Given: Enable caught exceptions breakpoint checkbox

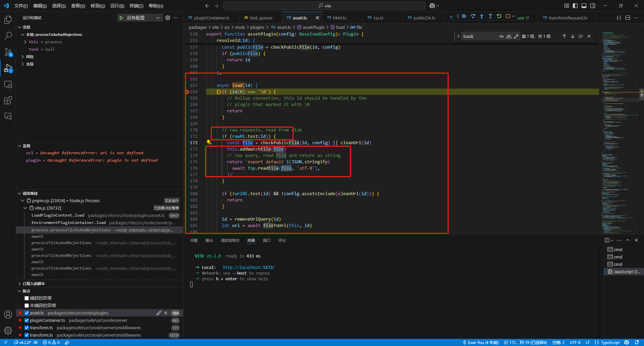Looking at the screenshot, I should click(27, 298).
